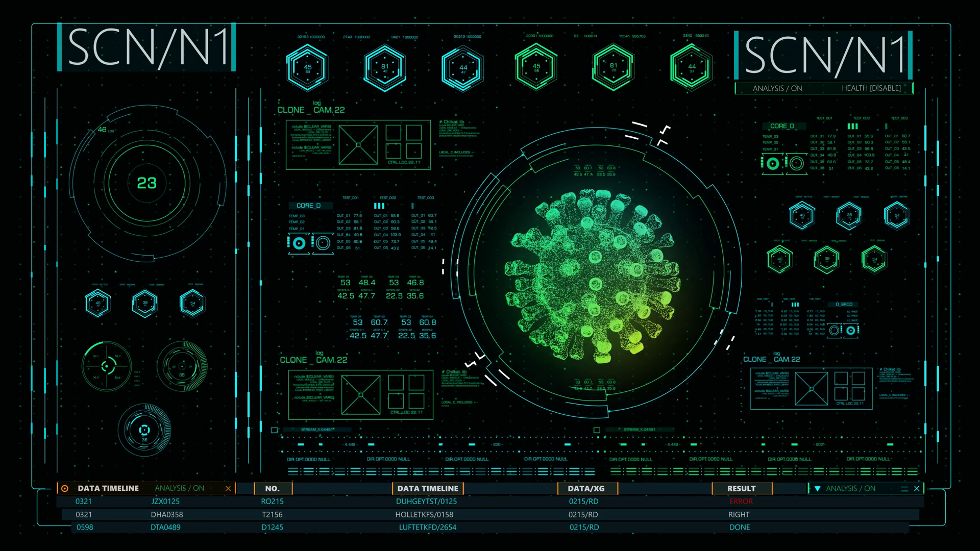The height and width of the screenshot is (551, 980).
Task: Select the NO. column tab
Action: pyautogui.click(x=273, y=489)
